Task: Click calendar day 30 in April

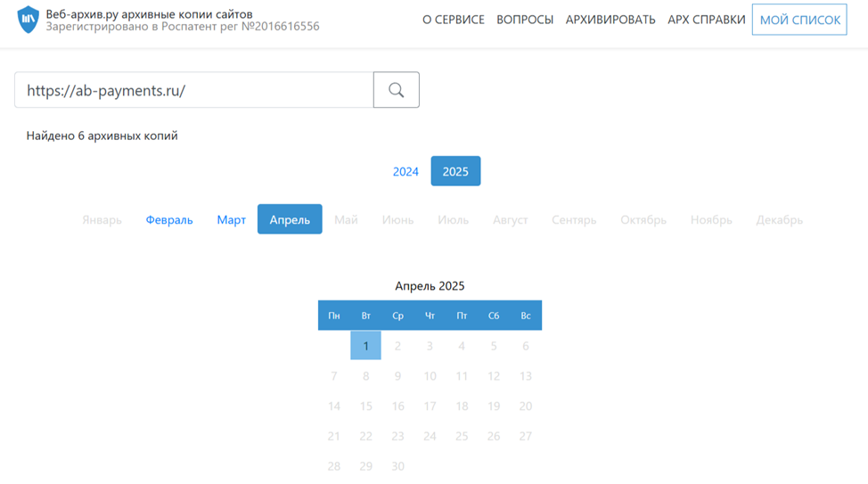Action: 397,466
